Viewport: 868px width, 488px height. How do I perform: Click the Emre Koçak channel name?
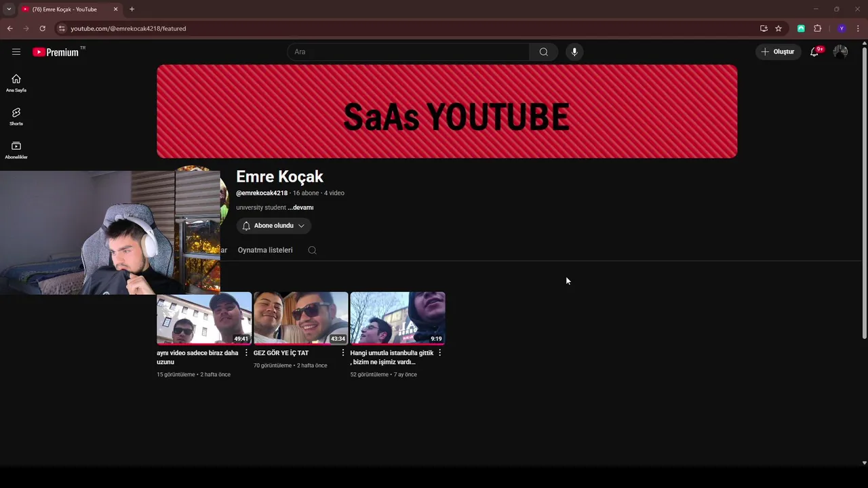(x=279, y=176)
